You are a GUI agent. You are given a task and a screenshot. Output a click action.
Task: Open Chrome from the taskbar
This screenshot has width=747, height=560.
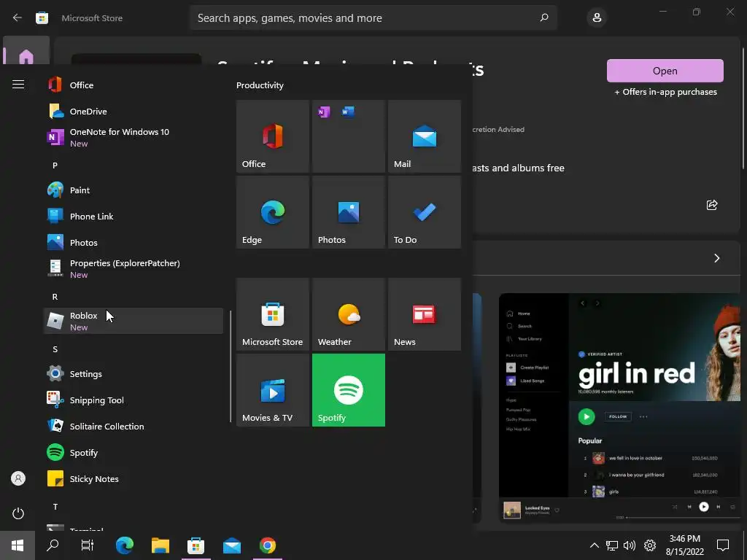(x=268, y=545)
